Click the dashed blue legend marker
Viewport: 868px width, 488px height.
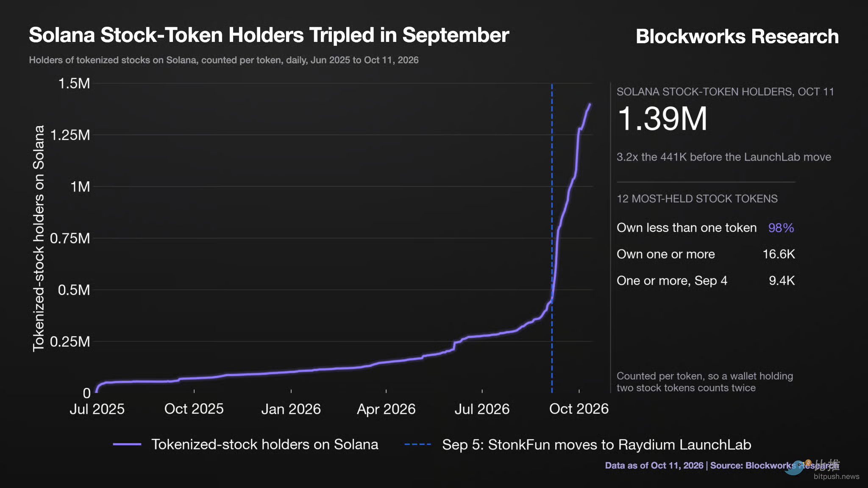point(418,444)
